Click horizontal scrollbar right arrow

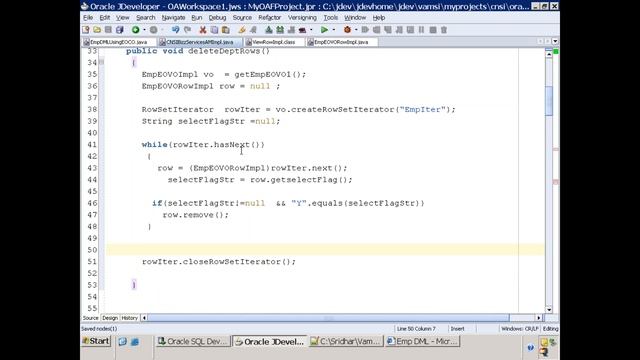pos(539,318)
